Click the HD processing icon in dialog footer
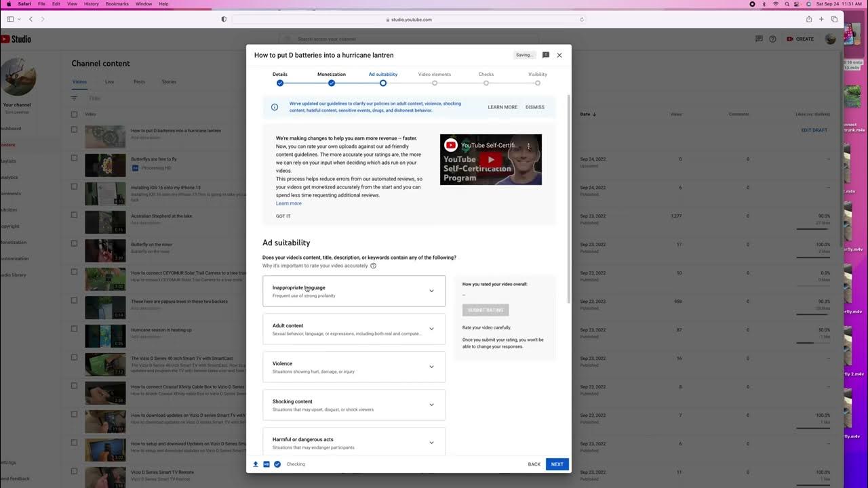This screenshot has width=868, height=488. coord(267,464)
